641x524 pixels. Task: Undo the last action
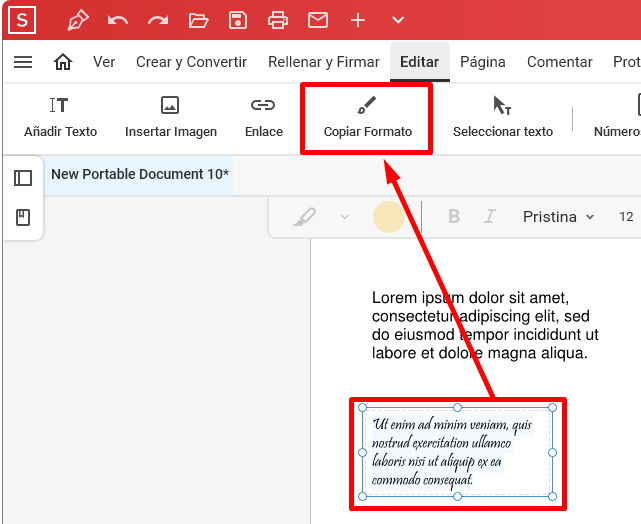tap(118, 20)
